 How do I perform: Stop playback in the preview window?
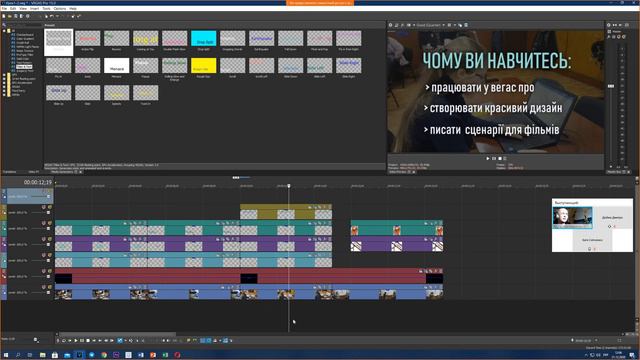[x=500, y=158]
